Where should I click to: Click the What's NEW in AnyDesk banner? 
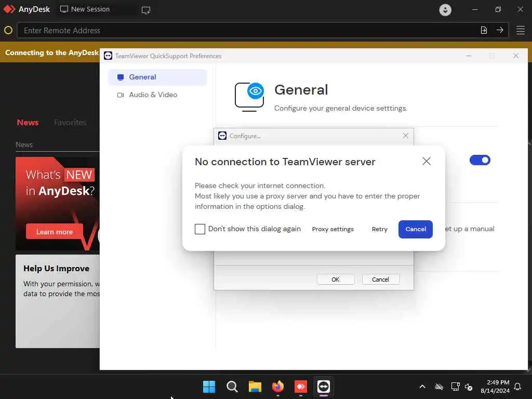pos(58,204)
